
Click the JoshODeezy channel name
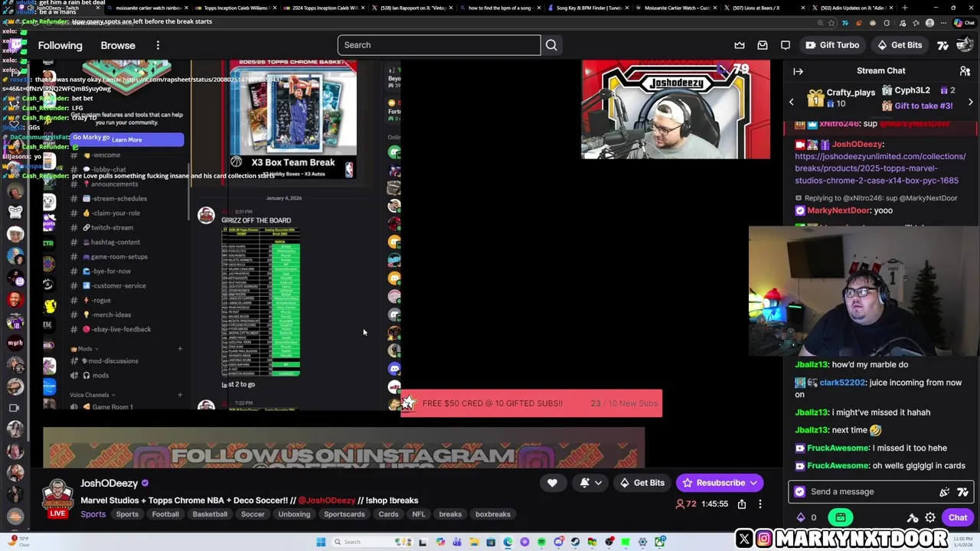[x=109, y=483]
